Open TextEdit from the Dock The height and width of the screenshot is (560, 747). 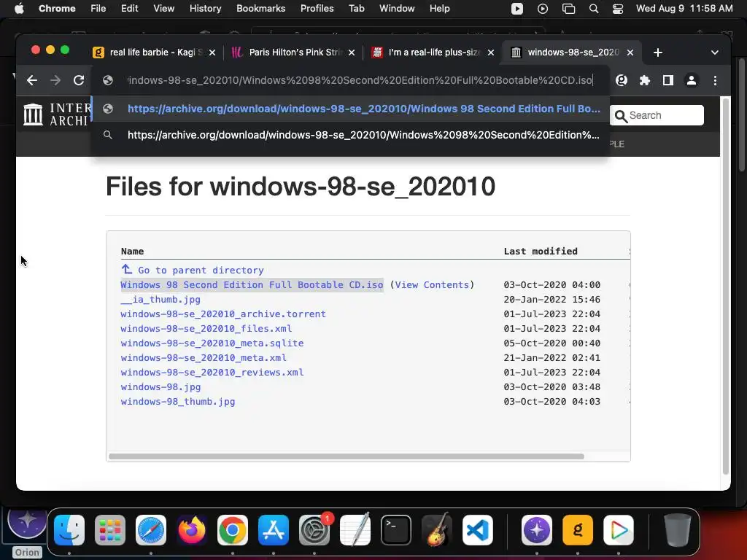[x=355, y=530]
